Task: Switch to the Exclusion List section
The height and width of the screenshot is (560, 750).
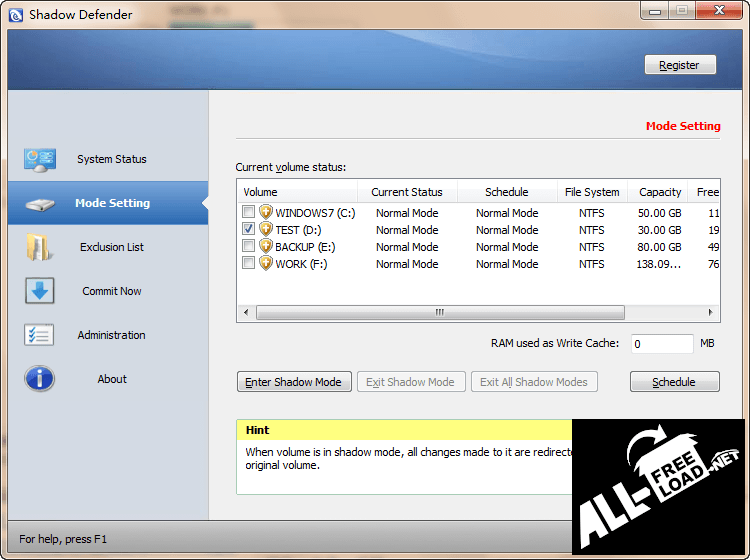Action: [112, 247]
